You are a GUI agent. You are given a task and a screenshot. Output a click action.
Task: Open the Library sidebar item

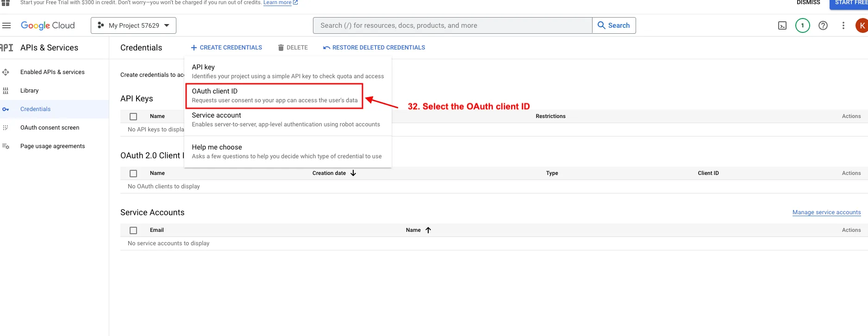(x=30, y=91)
